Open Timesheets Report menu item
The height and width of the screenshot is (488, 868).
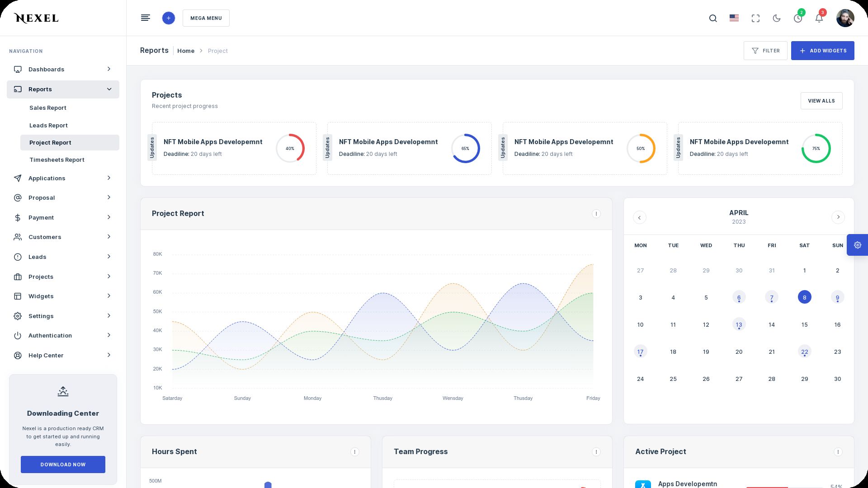(x=57, y=160)
